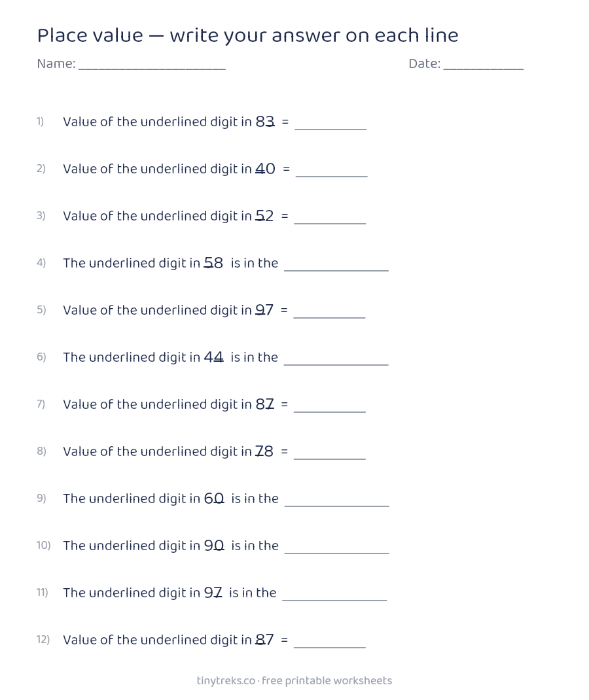The width and height of the screenshot is (589, 700).
Task: Open the tinytreks.co footer link
Action: click(226, 680)
